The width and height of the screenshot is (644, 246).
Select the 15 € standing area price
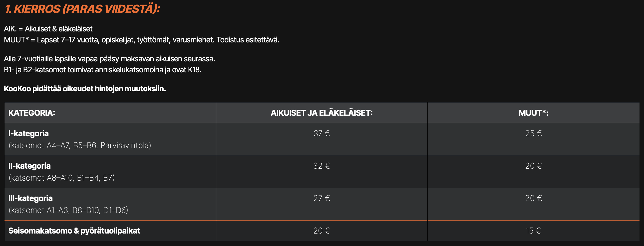tap(533, 231)
